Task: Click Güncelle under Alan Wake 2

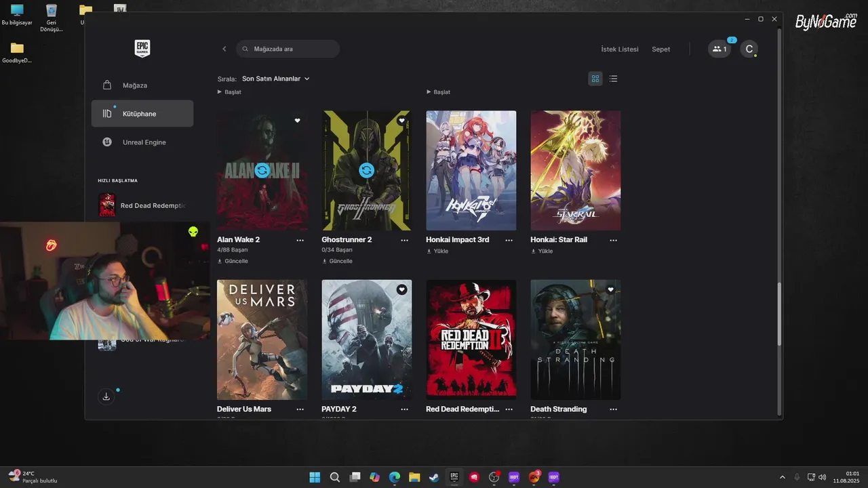Action: click(233, 261)
